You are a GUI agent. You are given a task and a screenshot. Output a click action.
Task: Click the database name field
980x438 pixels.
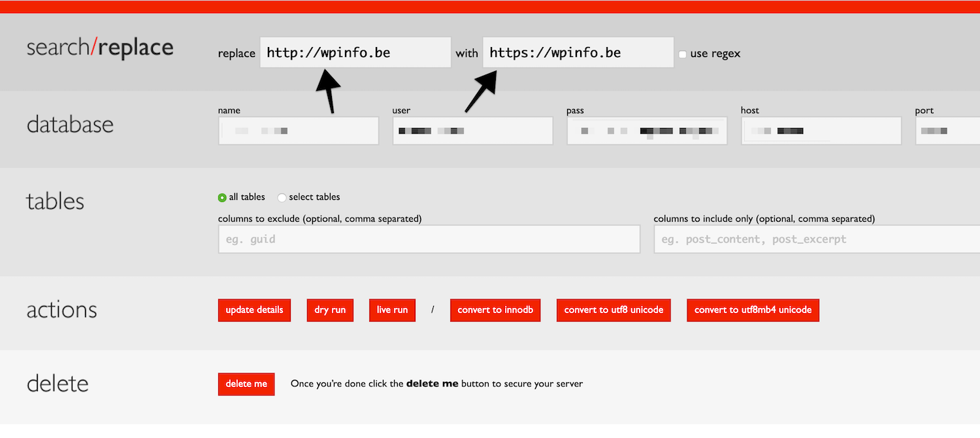[x=299, y=131]
